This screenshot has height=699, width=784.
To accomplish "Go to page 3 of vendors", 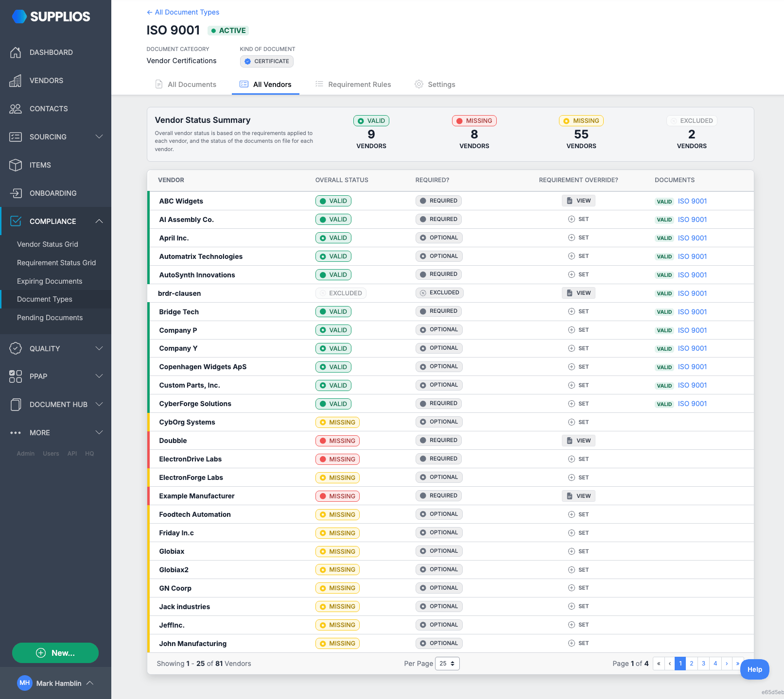I will (x=703, y=664).
